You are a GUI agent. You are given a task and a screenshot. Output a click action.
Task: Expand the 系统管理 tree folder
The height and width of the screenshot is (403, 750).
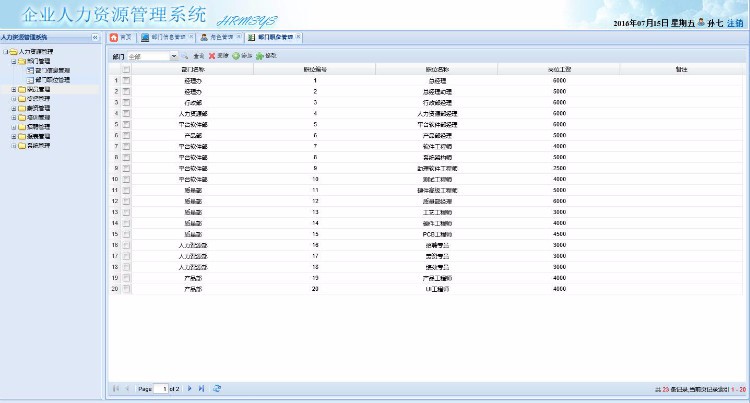(x=14, y=145)
